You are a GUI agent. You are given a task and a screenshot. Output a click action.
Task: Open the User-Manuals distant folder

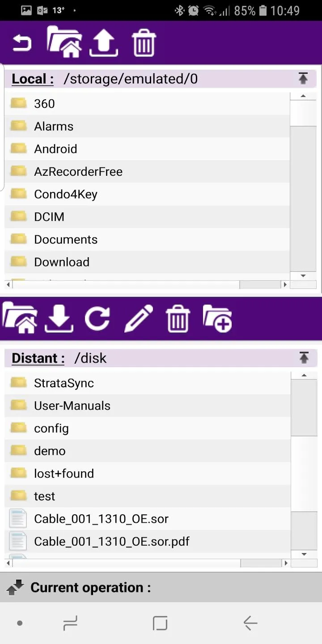[x=147, y=406]
